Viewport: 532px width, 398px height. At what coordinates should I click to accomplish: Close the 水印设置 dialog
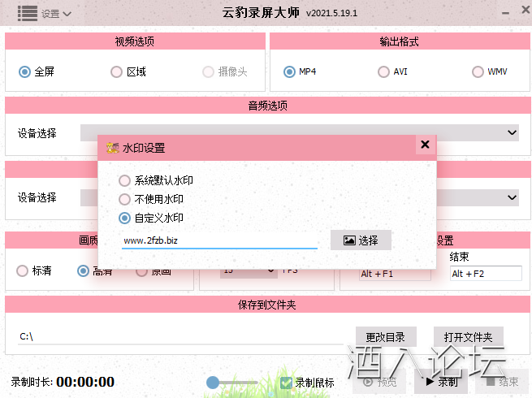(x=425, y=145)
